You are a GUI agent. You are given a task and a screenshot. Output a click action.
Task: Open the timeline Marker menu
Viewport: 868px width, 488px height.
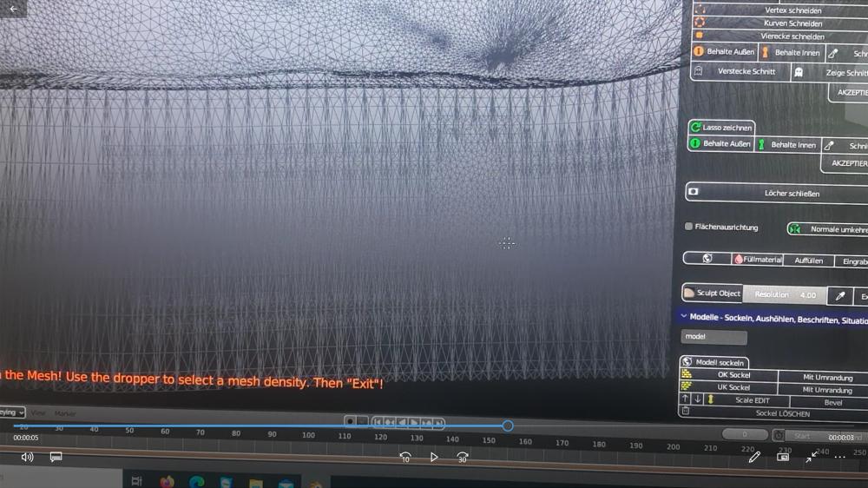tap(65, 413)
